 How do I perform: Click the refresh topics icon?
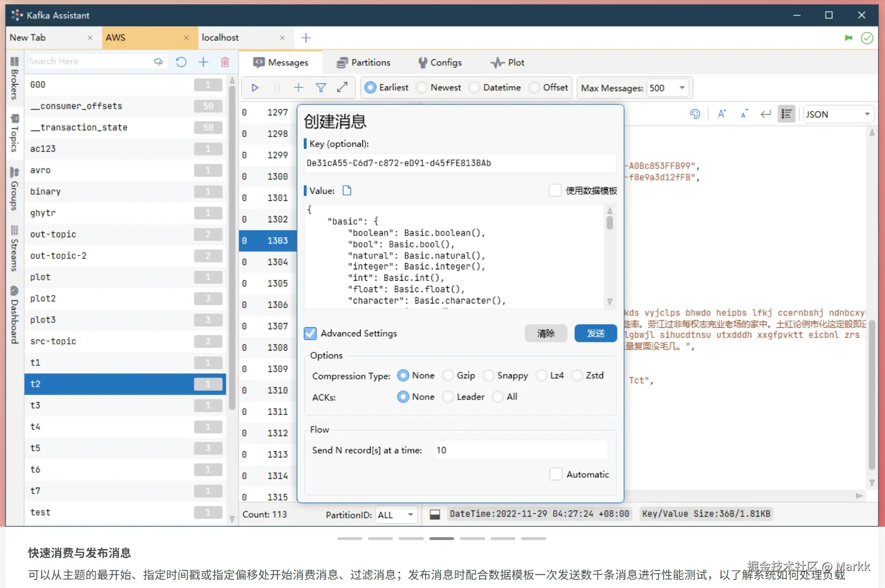coord(181,62)
